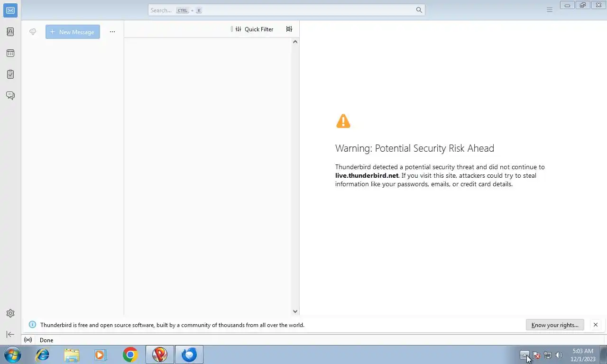Show hidden tray icons arrow
The width and height of the screenshot is (607, 364).
[524, 355]
